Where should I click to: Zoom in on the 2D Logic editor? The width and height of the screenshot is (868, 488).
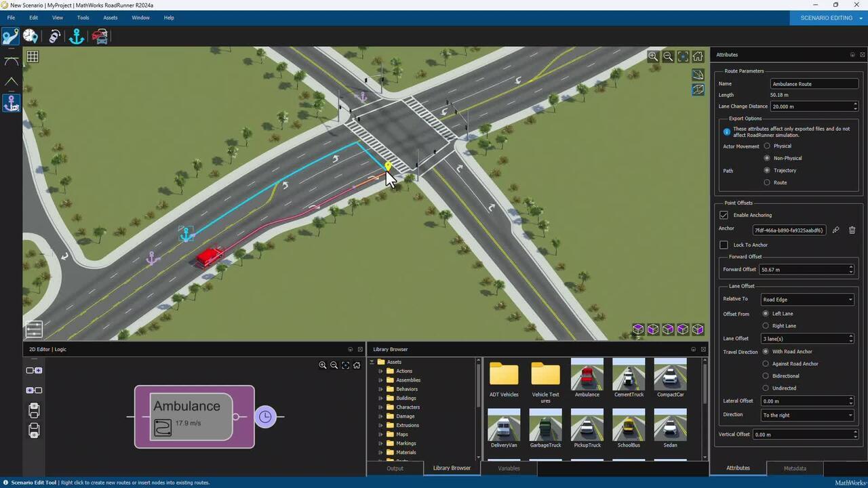coord(323,365)
